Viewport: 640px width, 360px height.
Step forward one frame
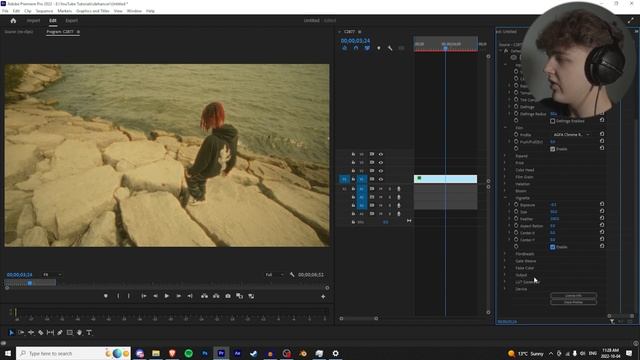(178, 296)
